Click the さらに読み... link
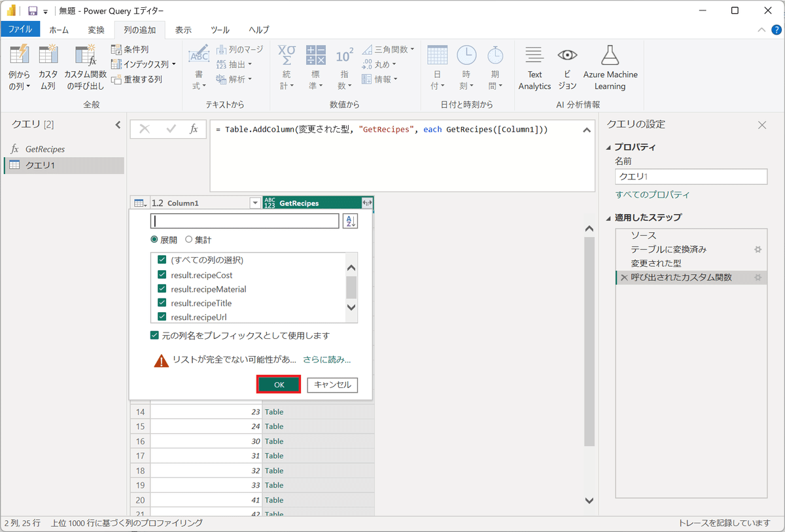This screenshot has height=532, width=785. [326, 359]
